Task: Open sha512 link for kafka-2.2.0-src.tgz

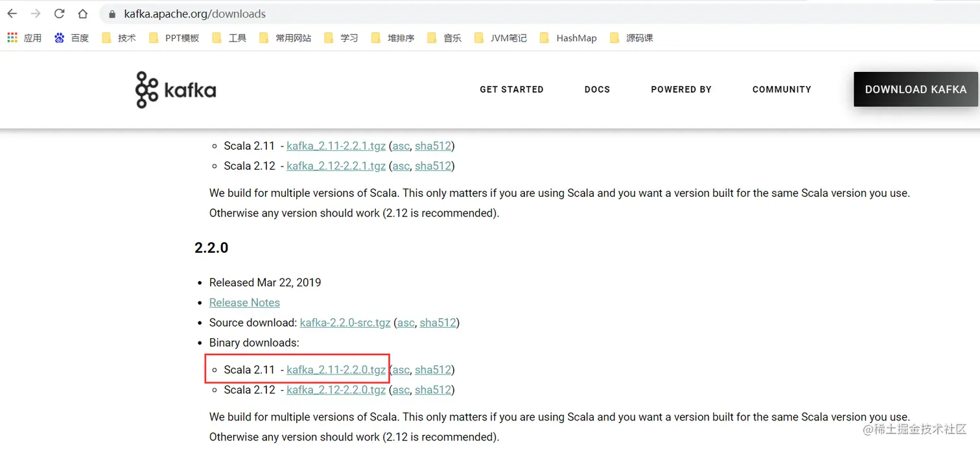Action: (x=437, y=323)
